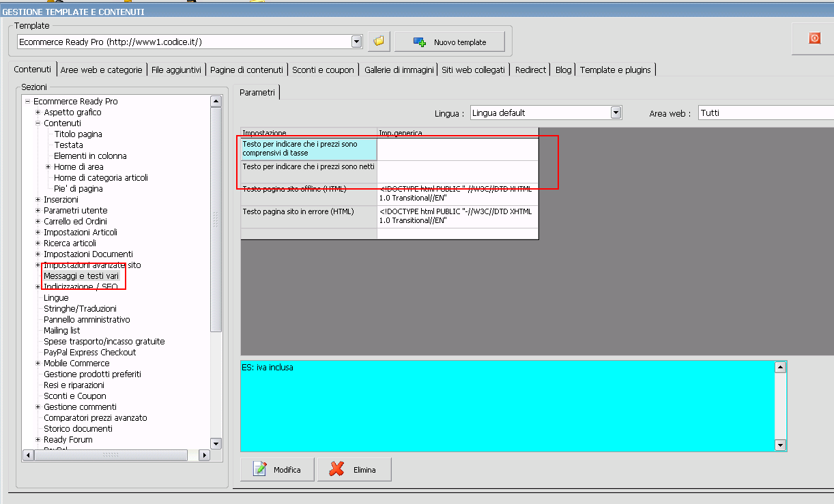Click Testo pagina sito in errore row

click(x=389, y=217)
